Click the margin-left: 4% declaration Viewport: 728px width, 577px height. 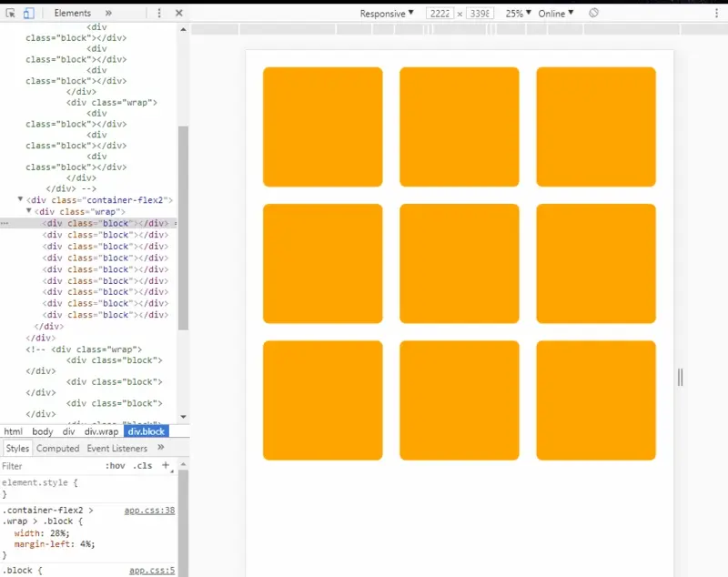(55, 544)
